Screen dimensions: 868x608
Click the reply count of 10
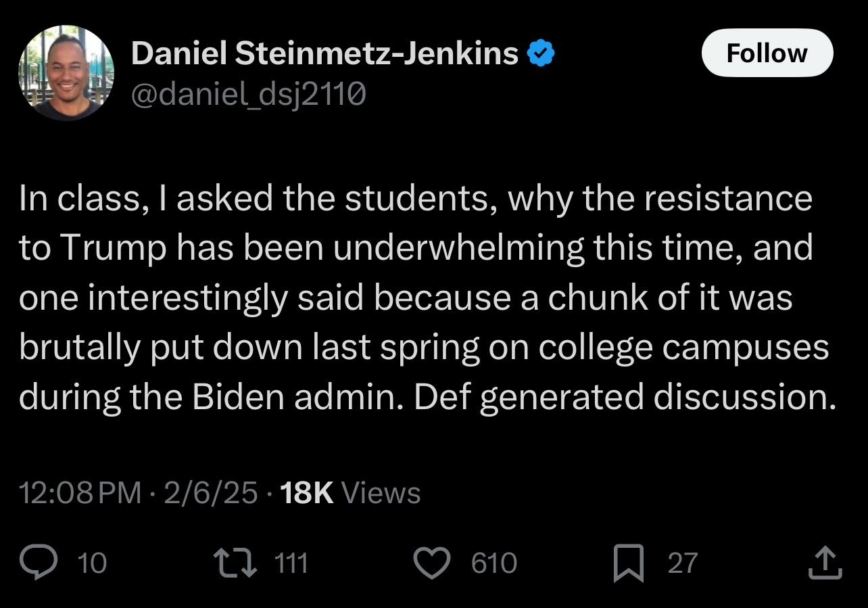pos(93,563)
